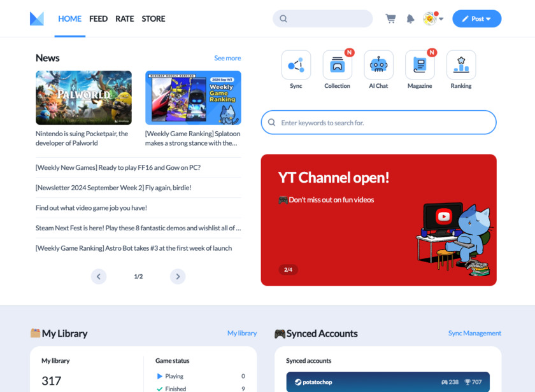Open the Steam Next Fest news headline
Screen dimensions: 535x392
tap(138, 228)
